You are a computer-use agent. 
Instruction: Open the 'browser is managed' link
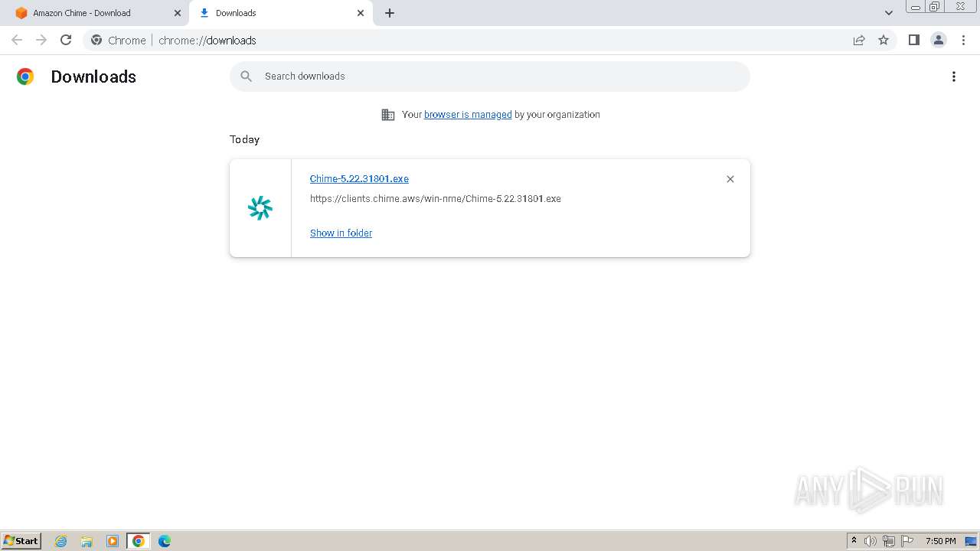(468, 115)
